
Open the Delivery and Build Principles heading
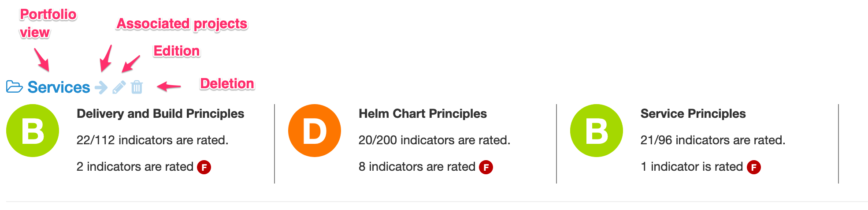pyautogui.click(x=160, y=114)
